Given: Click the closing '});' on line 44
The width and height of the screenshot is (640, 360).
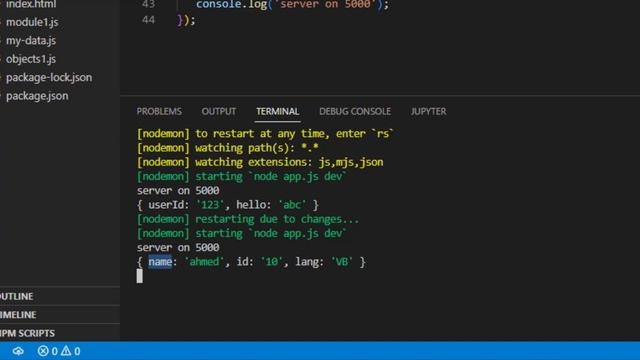Looking at the screenshot, I should 186,20.
